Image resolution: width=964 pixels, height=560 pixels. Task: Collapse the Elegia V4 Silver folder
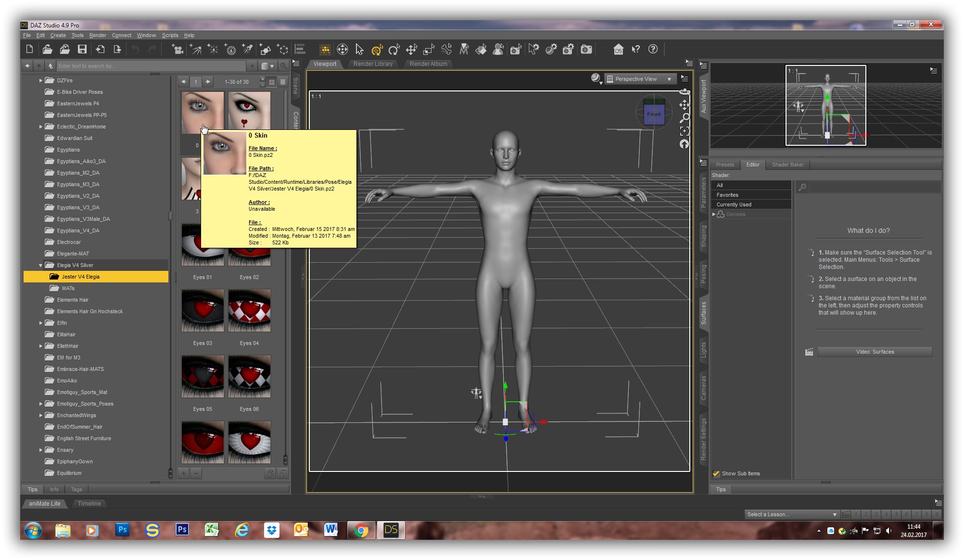point(41,265)
